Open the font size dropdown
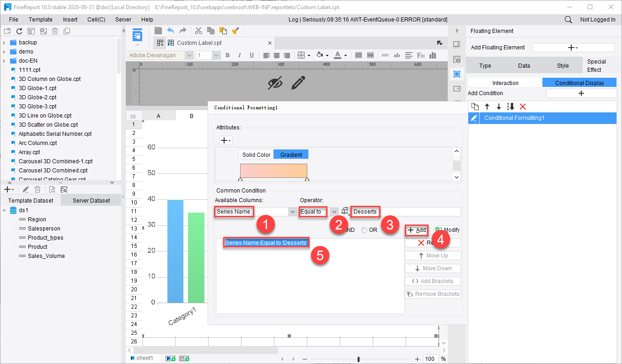 216,55
